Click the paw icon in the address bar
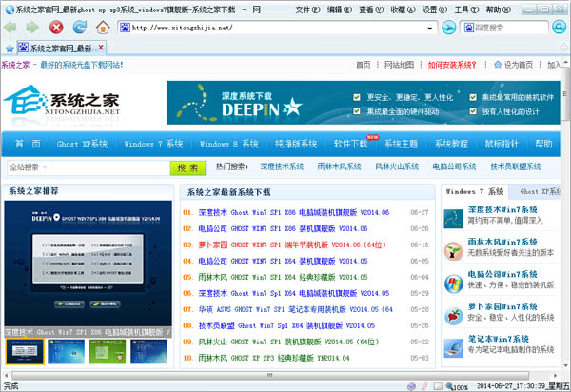The height and width of the screenshot is (392, 571). pos(125,28)
